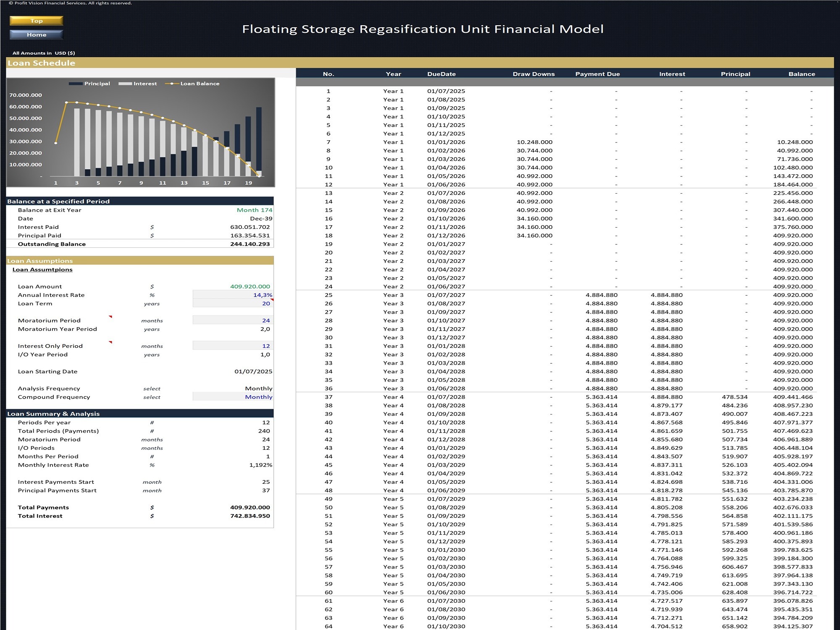This screenshot has height=630, width=840.
Task: Click the Month 174 exit year value
Action: [255, 210]
